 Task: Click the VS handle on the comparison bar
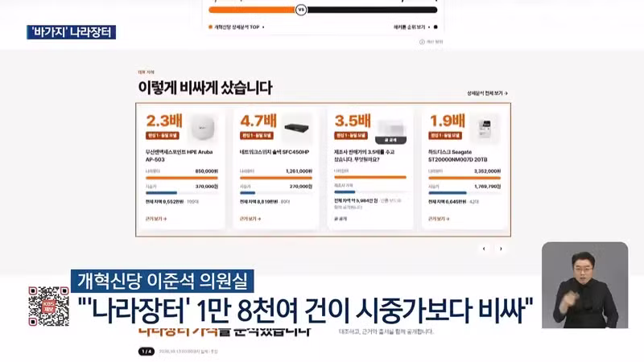coord(301,10)
